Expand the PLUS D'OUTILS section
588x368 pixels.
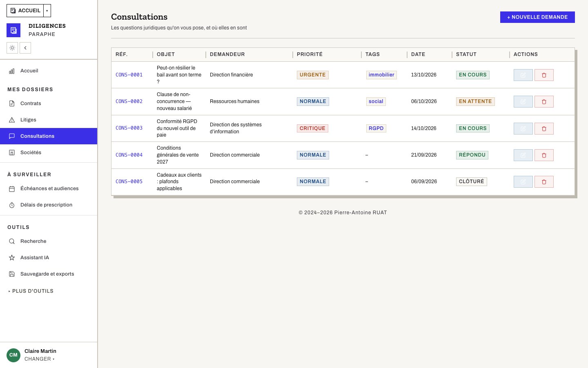31,291
